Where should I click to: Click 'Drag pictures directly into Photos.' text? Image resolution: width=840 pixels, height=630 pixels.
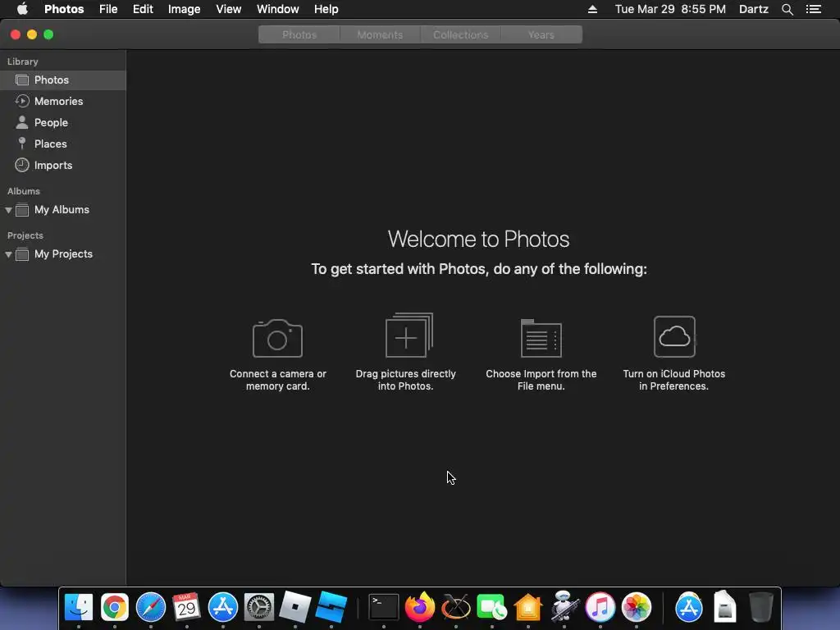405,380
